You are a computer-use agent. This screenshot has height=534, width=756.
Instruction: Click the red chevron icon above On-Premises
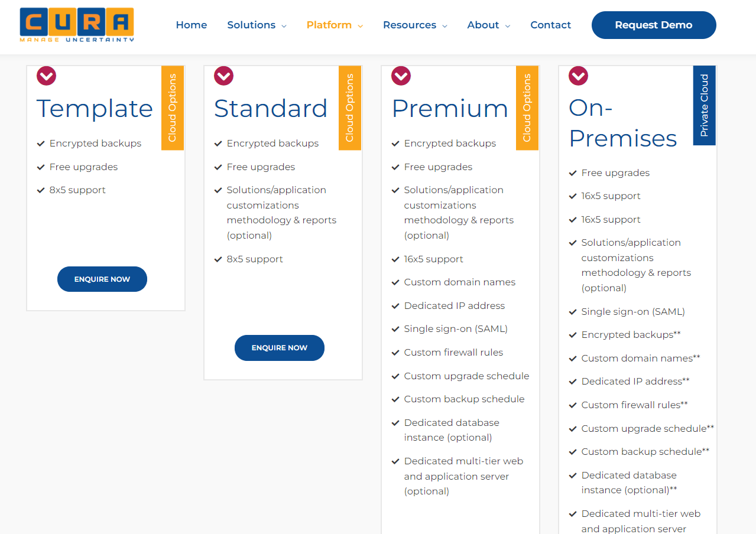[x=579, y=76]
